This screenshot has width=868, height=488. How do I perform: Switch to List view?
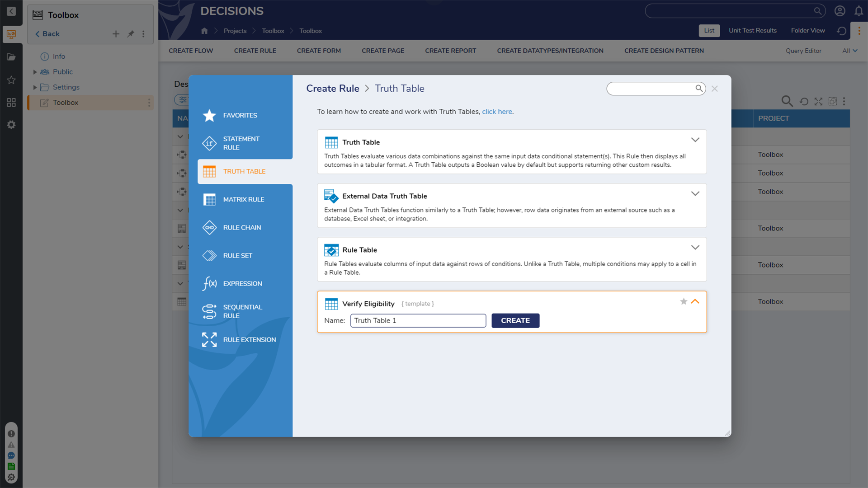[709, 30]
